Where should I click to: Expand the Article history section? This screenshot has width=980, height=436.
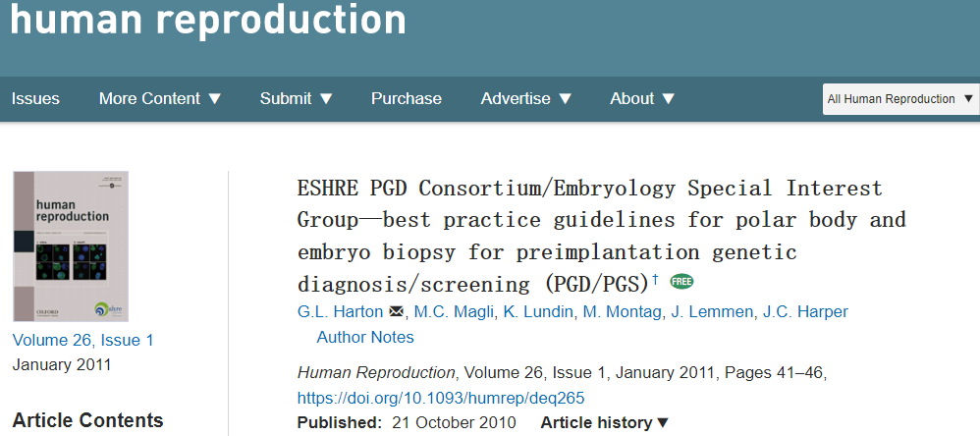click(x=604, y=422)
